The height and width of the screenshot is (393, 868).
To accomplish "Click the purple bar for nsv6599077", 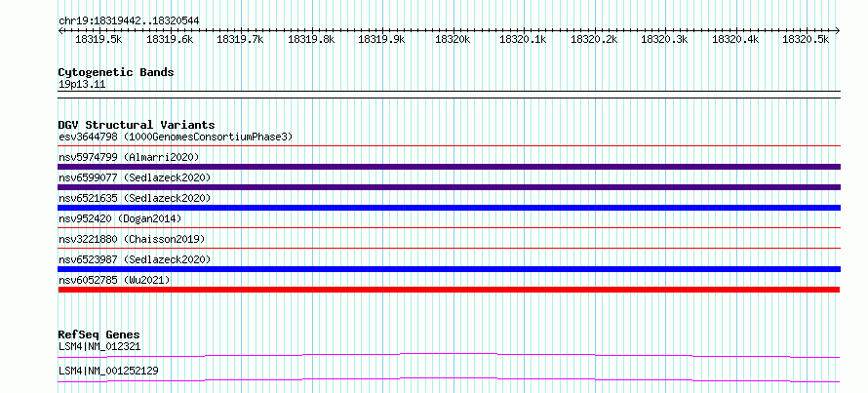I will point(449,187).
